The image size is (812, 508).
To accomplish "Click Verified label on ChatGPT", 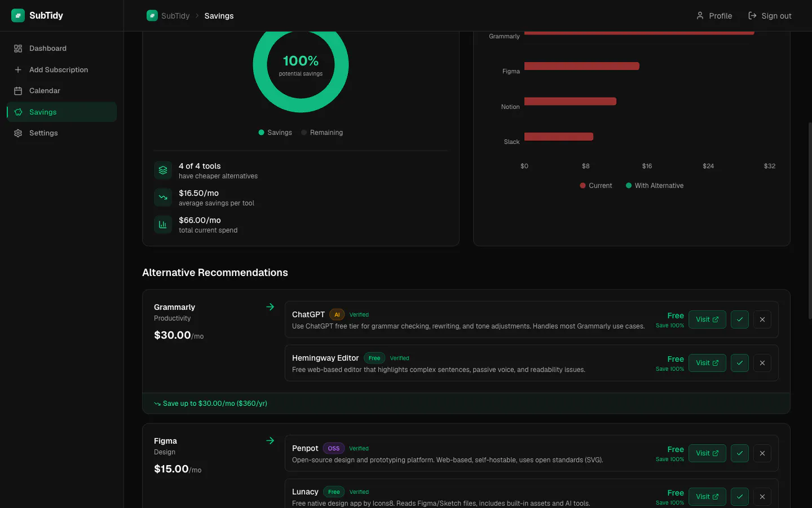I will pos(359,315).
